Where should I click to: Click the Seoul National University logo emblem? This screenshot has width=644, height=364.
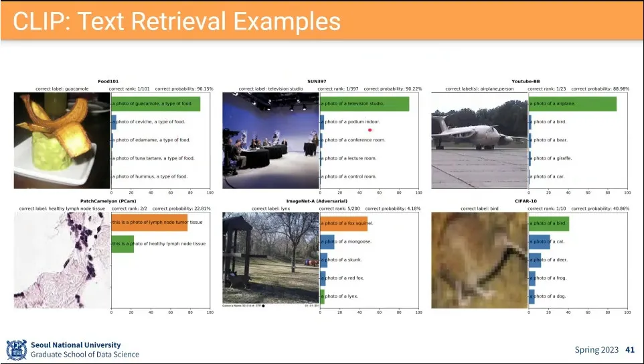point(17,350)
